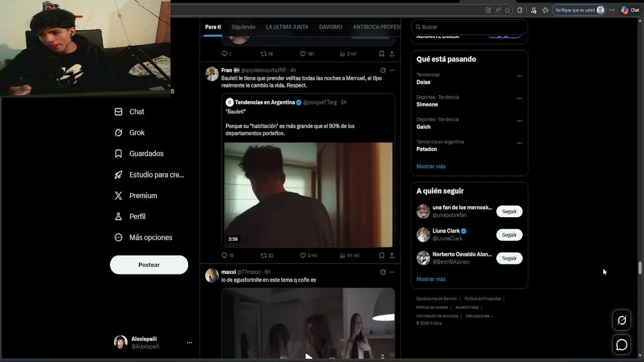Open Estudio para creadores
This screenshot has width=644, height=362.
click(149, 175)
